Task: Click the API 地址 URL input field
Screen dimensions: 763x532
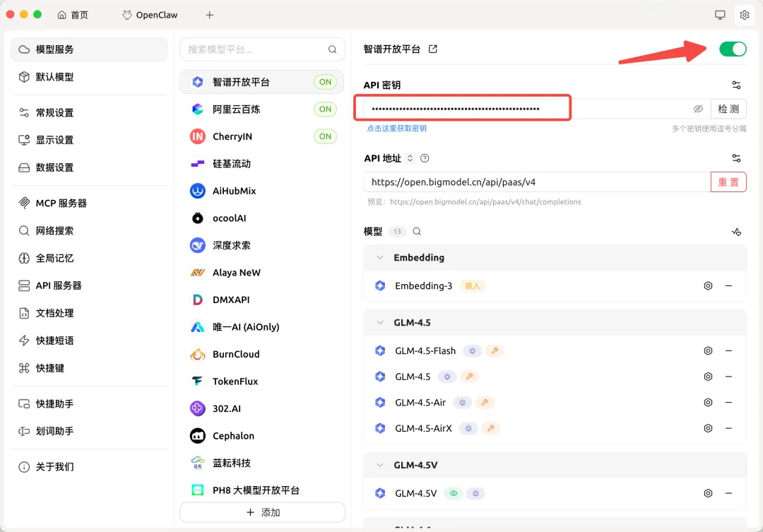Action: coord(537,182)
